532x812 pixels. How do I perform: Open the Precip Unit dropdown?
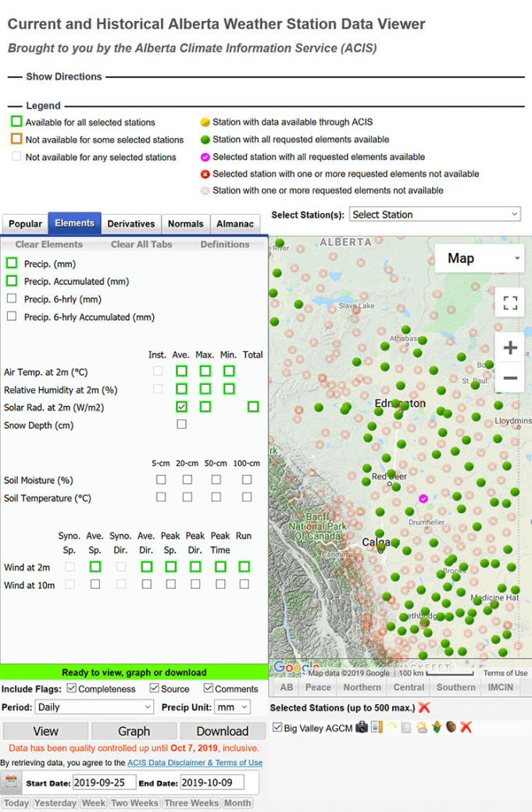(x=231, y=707)
